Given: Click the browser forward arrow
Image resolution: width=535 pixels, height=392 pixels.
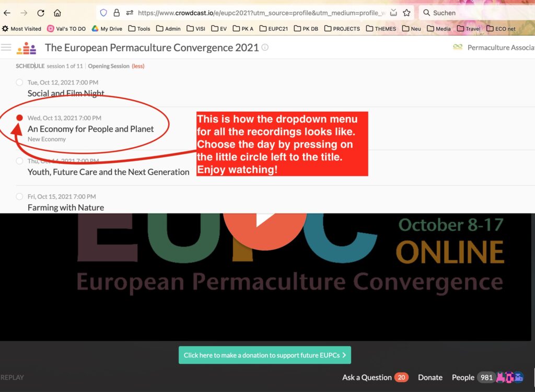Looking at the screenshot, I should pos(24,13).
